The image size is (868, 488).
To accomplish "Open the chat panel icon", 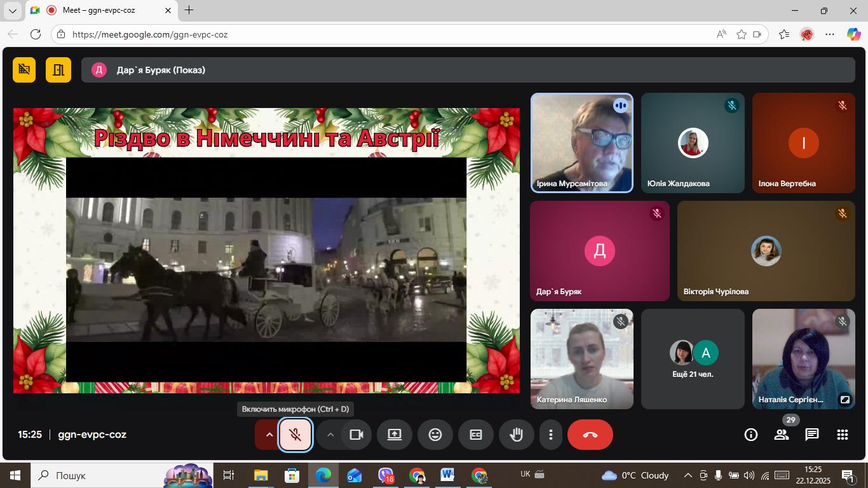I will tap(811, 435).
